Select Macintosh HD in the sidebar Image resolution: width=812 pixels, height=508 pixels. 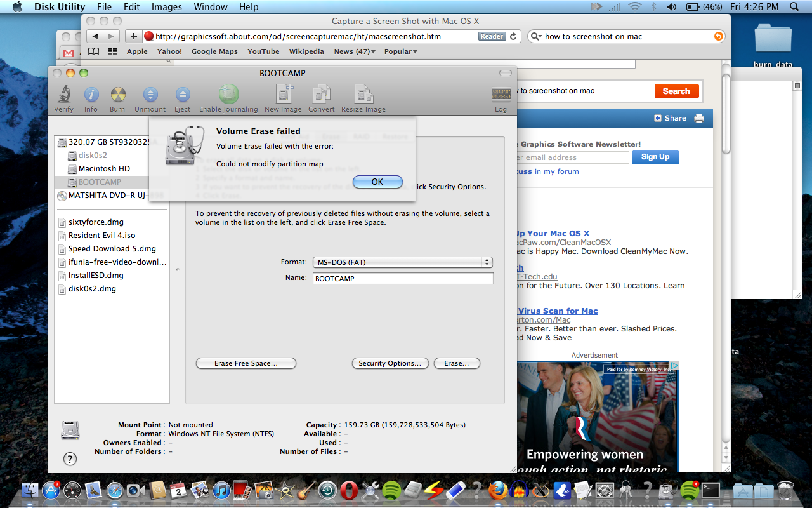(104, 169)
